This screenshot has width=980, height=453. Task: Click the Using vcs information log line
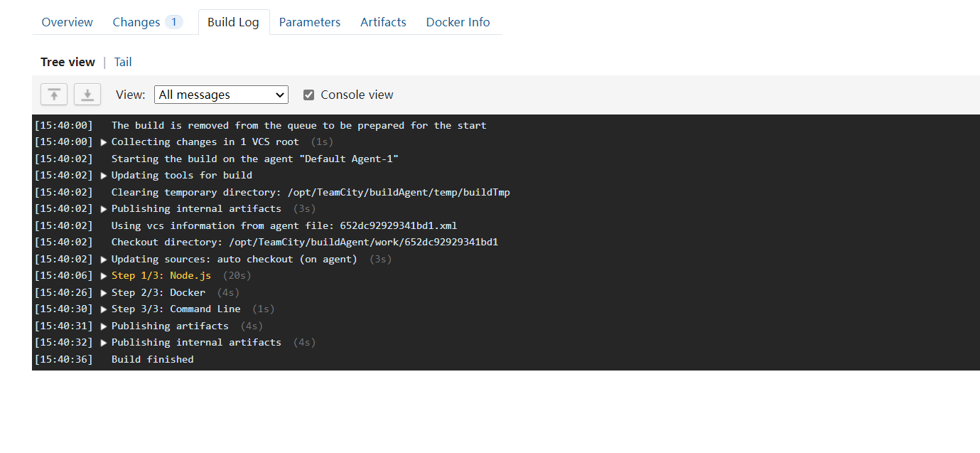pyautogui.click(x=284, y=225)
